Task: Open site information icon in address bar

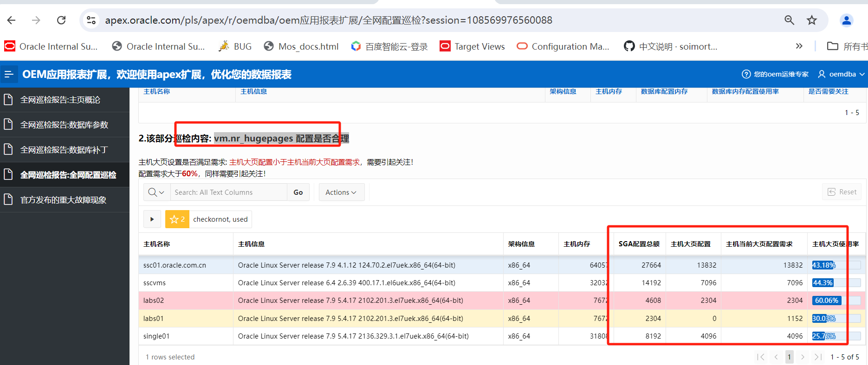Action: (91, 20)
